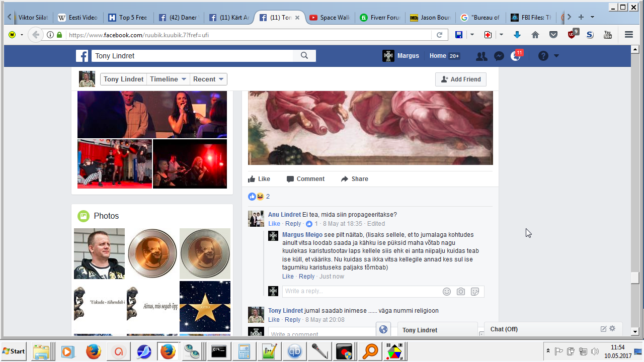Viewport: 644px width, 362px height.
Task: Attach a photo using the camera icon
Action: click(460, 291)
